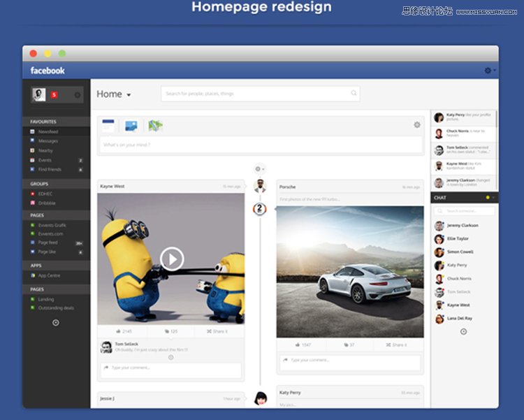Open the timeline gear dropdown above feed
Screen dimensions: 524x420
260,169
